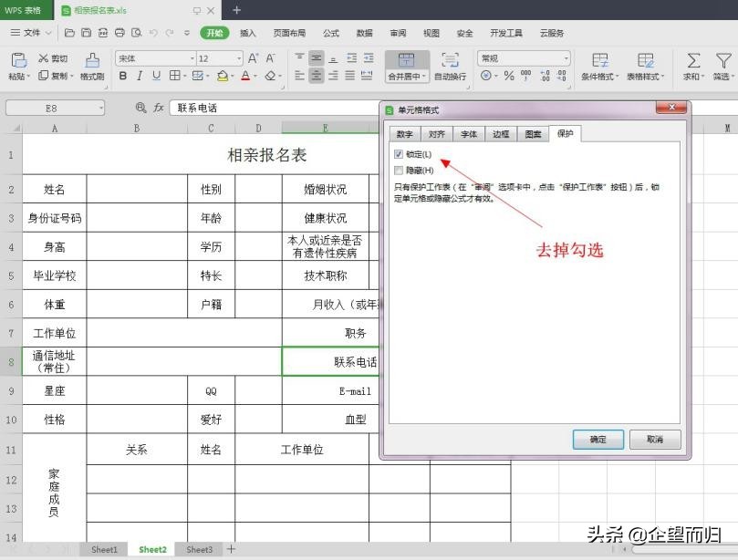Switch to the 边框 Border dialog tab
Viewport: 738px width, 560px height.
click(501, 134)
